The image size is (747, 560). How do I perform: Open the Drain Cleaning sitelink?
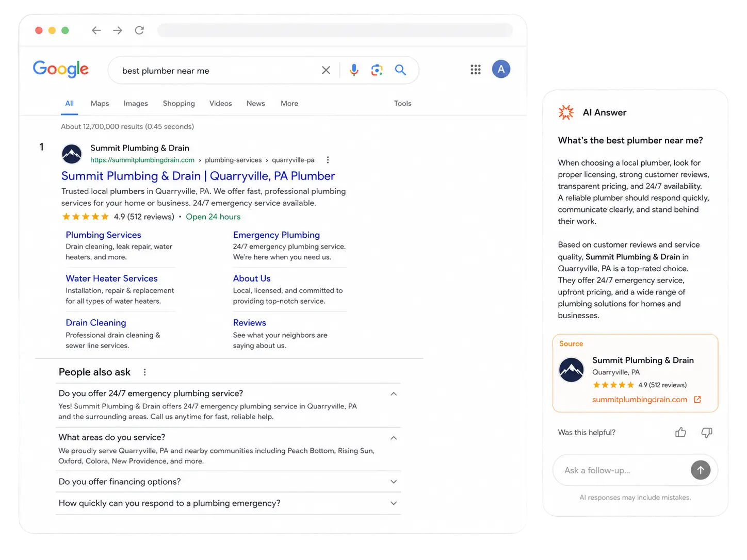click(x=96, y=323)
